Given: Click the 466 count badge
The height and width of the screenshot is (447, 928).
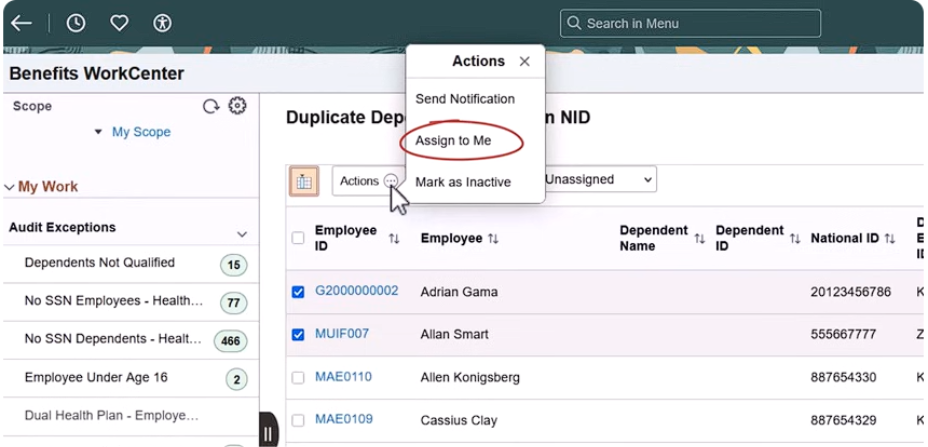Looking at the screenshot, I should click(x=230, y=342).
